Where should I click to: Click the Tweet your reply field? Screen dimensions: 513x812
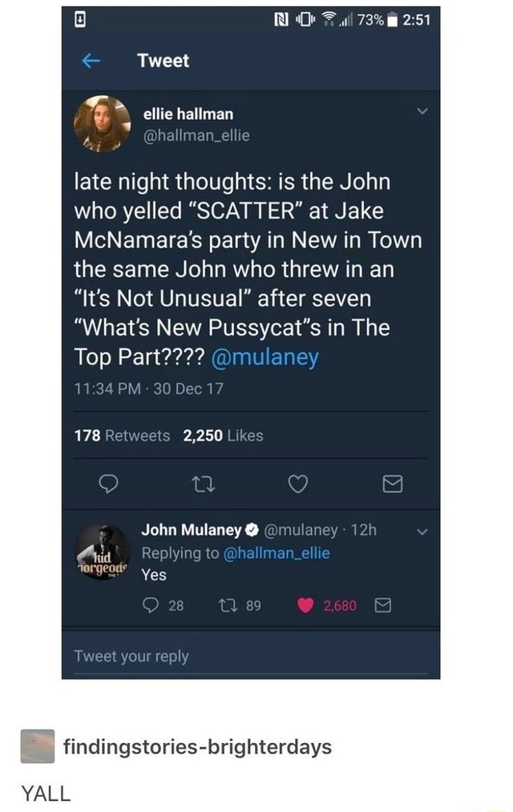251,656
